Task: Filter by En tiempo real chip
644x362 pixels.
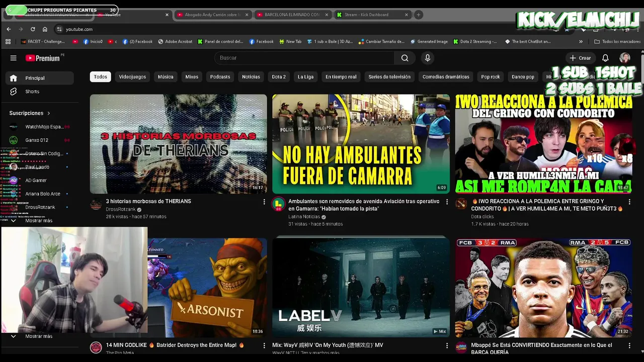Action: [x=341, y=77]
